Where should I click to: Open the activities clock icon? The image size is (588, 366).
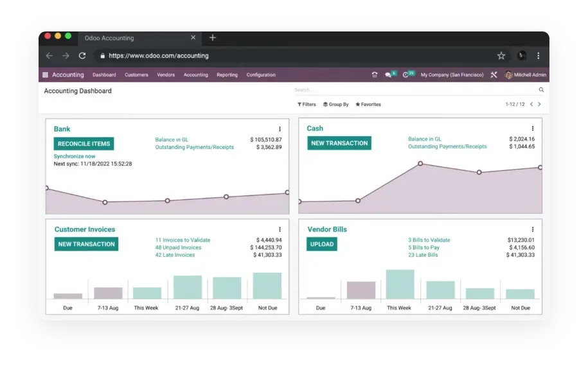(405, 75)
